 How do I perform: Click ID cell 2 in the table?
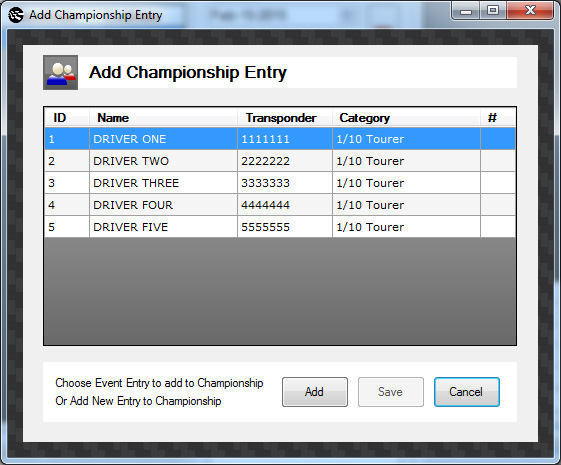[x=67, y=161]
